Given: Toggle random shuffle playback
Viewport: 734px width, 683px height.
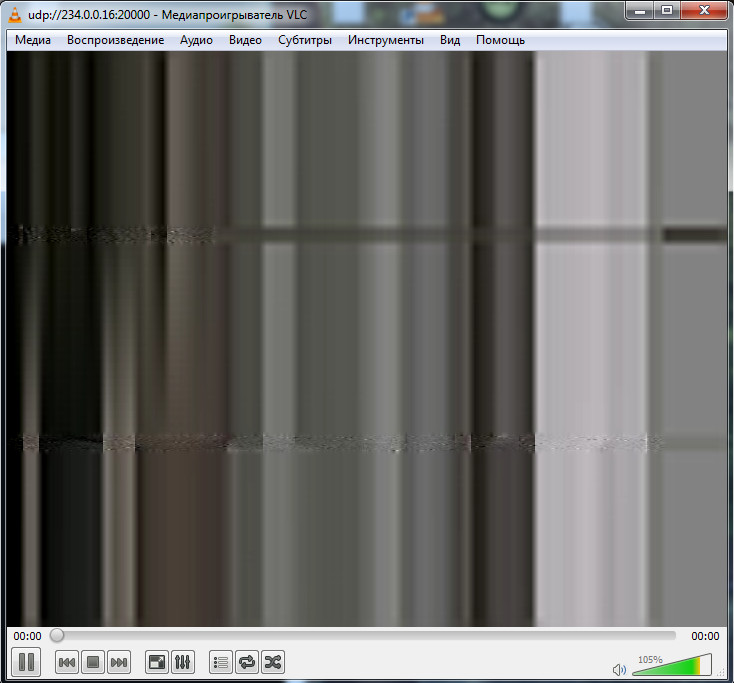Looking at the screenshot, I should 273,662.
